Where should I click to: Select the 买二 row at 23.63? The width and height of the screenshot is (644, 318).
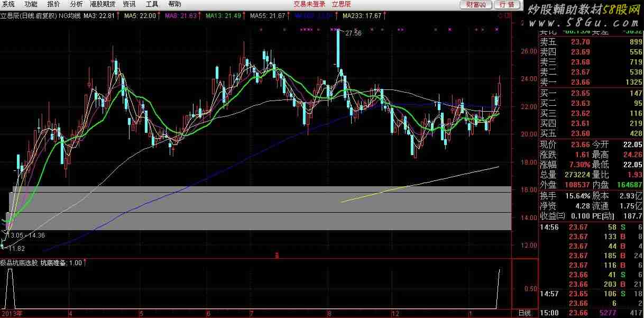point(591,103)
